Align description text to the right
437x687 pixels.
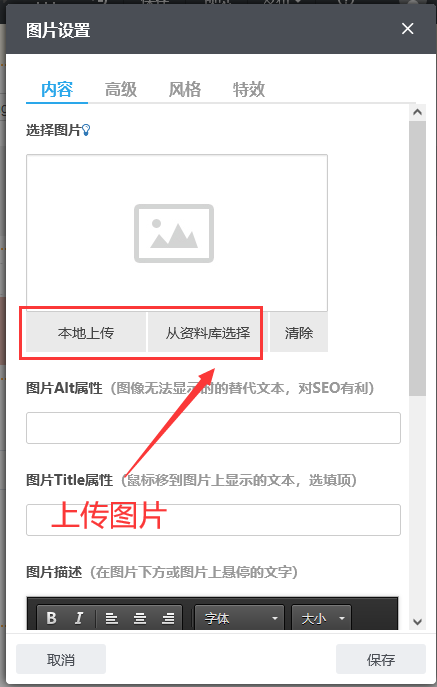(x=168, y=618)
